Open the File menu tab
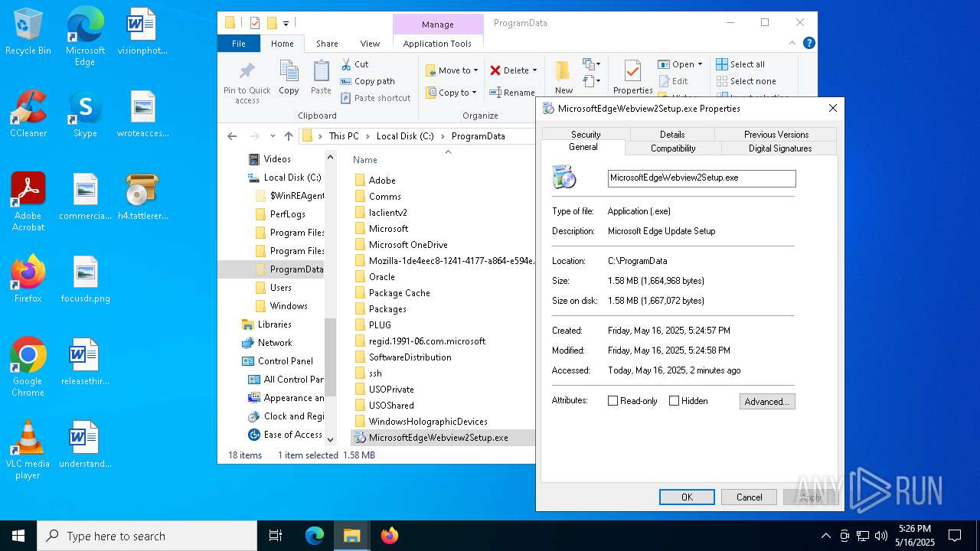This screenshot has height=551, width=980. pos(239,44)
